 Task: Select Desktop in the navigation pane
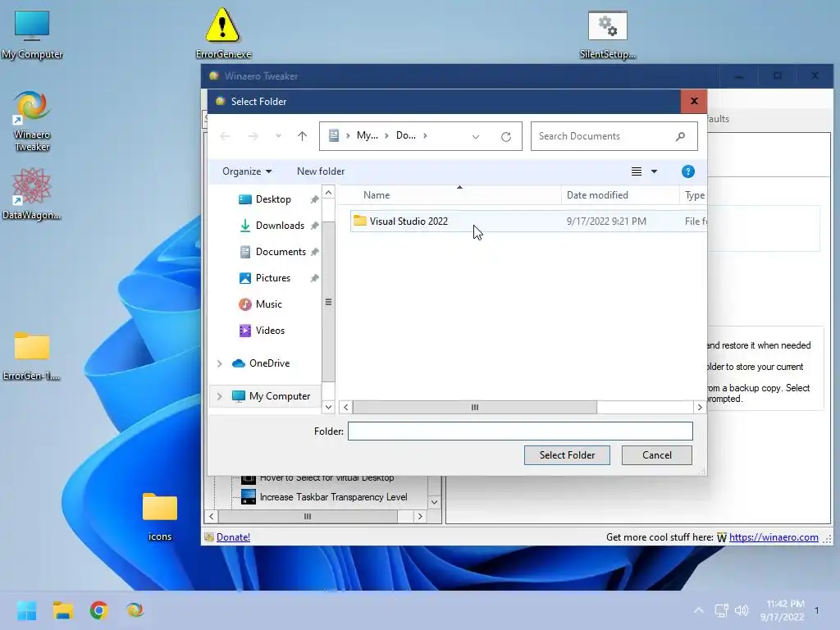[273, 199]
